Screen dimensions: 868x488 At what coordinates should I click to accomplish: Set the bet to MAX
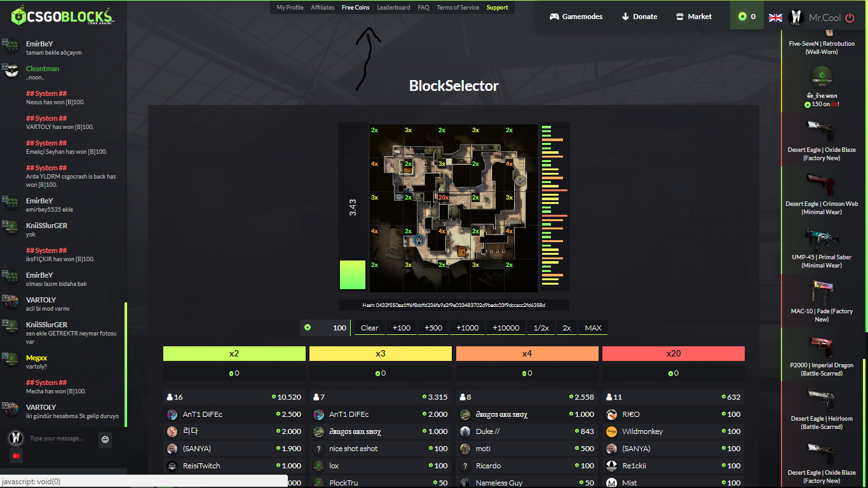click(x=593, y=328)
